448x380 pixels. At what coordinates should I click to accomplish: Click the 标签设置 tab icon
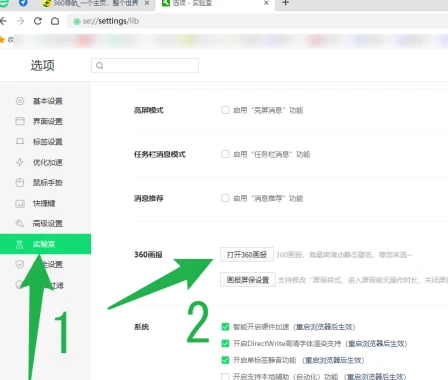(20, 141)
